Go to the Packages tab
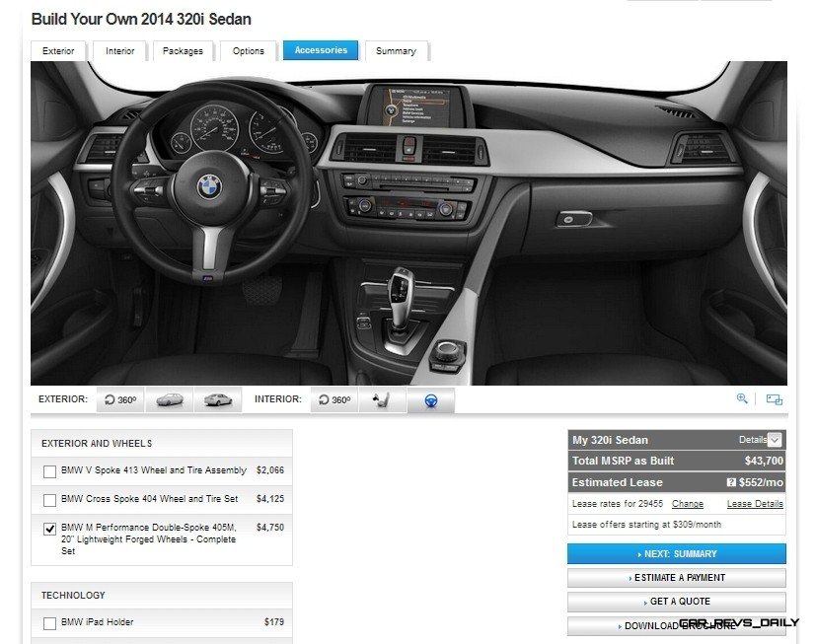Image resolution: width=816 pixels, height=644 pixels. pos(183,51)
